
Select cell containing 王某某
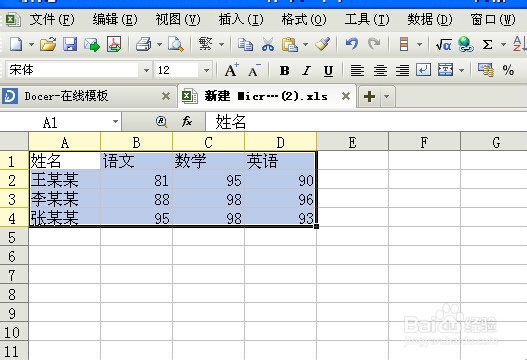(65, 180)
